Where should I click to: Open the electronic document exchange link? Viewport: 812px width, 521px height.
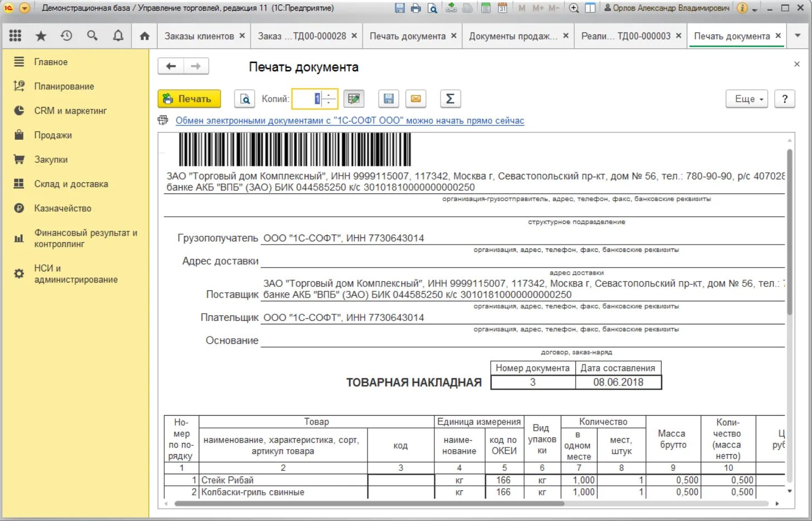coord(350,120)
